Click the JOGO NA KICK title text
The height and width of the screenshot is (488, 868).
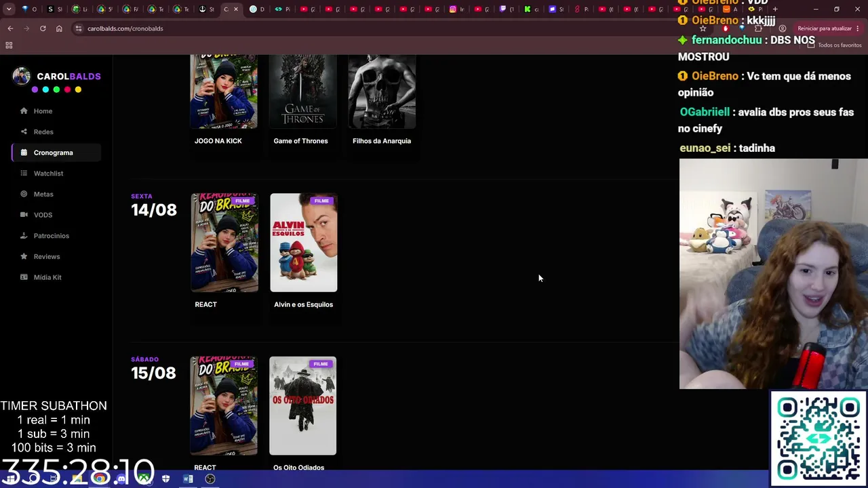coord(218,141)
